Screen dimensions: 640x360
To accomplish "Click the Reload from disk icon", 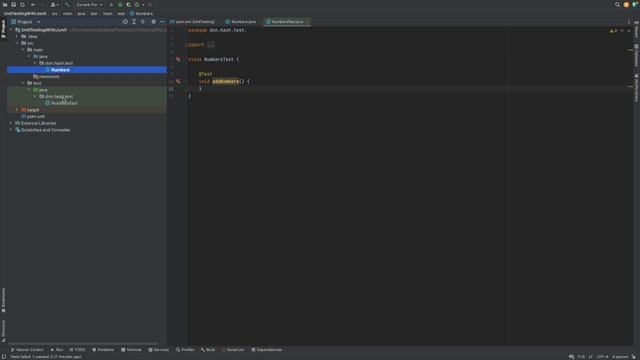I will [x=22, y=4].
